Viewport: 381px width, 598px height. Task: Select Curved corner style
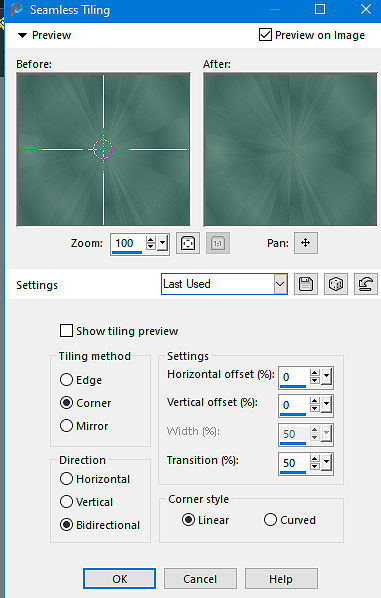270,519
